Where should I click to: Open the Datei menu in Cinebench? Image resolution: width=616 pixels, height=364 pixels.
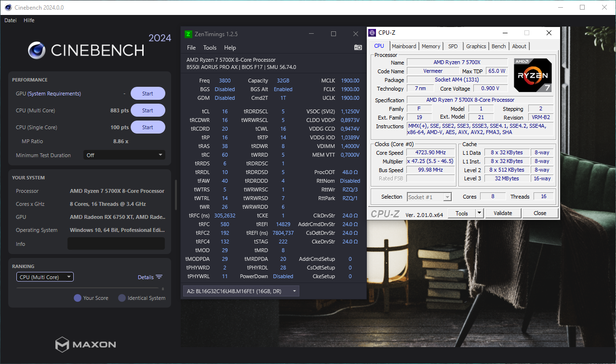coord(11,20)
